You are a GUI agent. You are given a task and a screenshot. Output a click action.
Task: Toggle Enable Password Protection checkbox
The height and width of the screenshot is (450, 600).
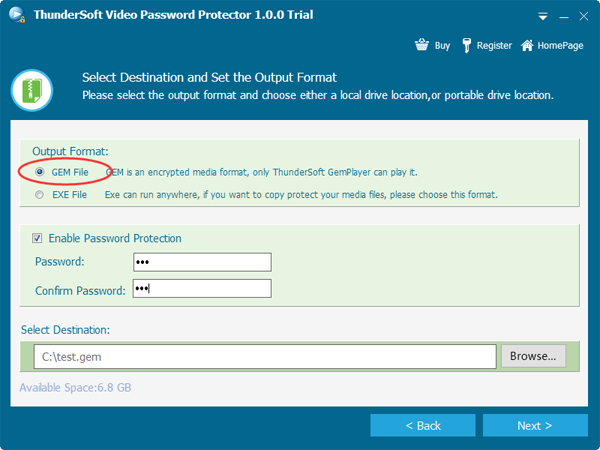coord(38,238)
